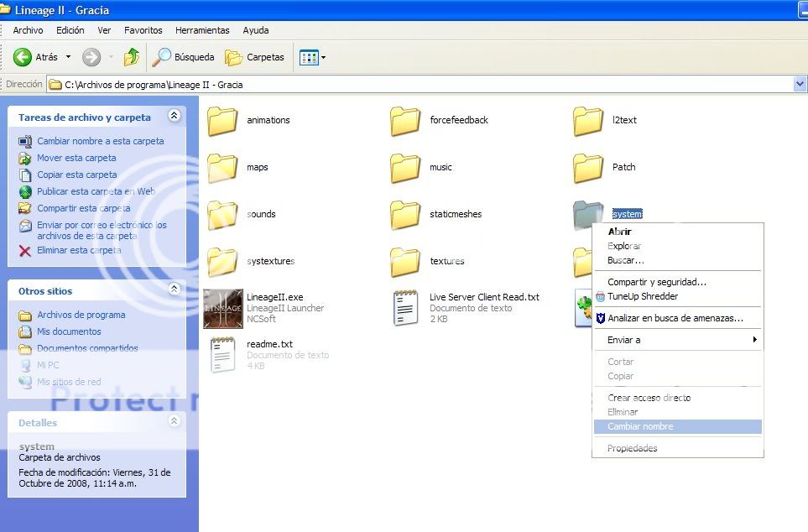808x532 pixels.
Task: Choose Analizar en busca de amenazas...
Action: 678,318
